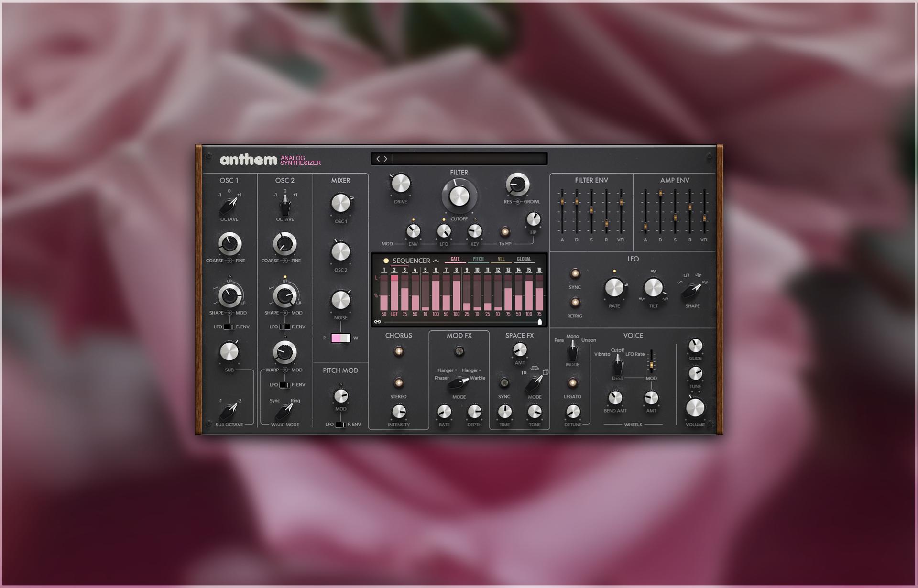The width and height of the screenshot is (918, 588).
Task: Toggle the LFO SYNC button
Action: pyautogui.click(x=575, y=273)
